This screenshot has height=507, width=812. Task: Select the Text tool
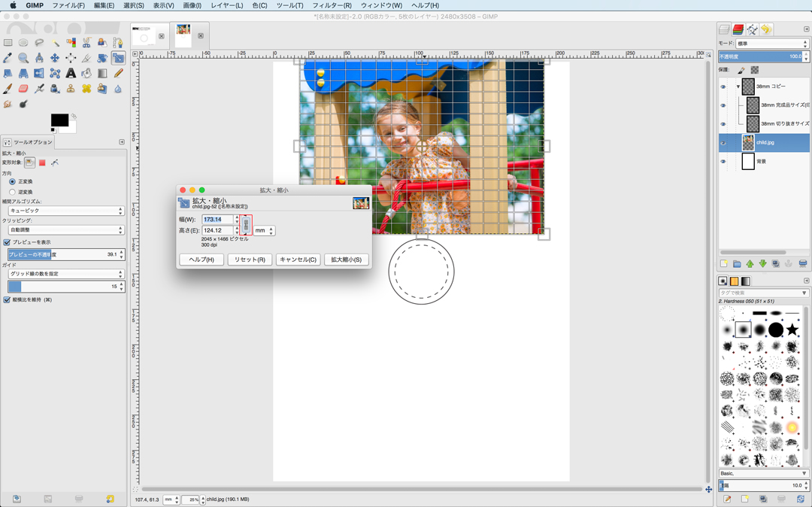click(x=71, y=74)
